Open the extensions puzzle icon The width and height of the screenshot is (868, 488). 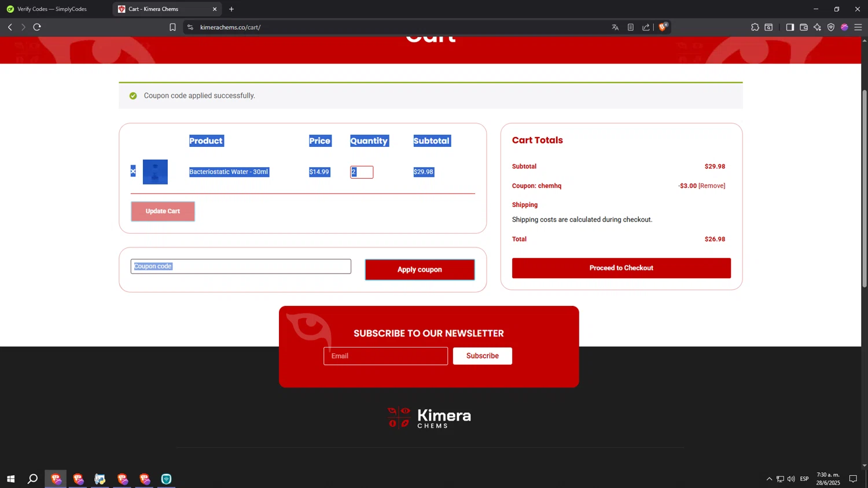click(x=755, y=27)
